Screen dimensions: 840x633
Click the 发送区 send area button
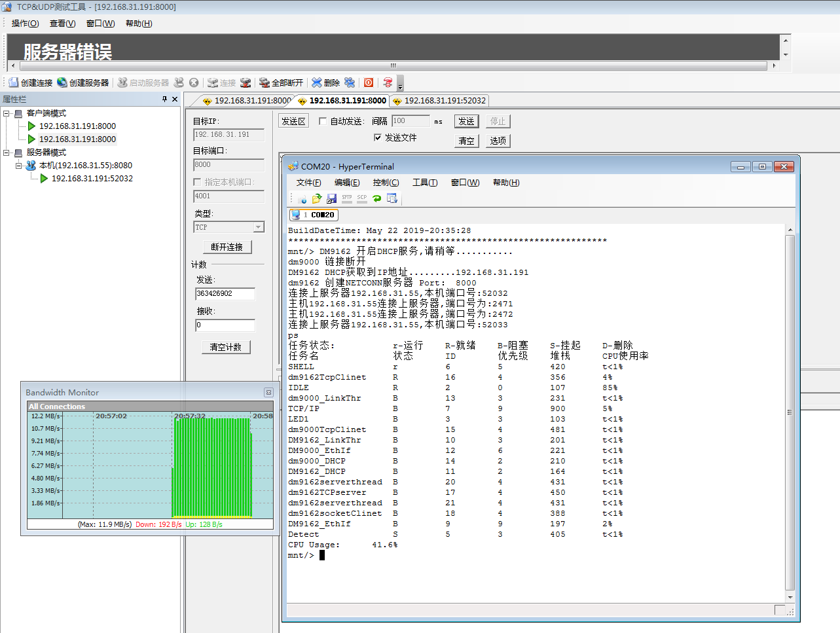[x=293, y=121]
